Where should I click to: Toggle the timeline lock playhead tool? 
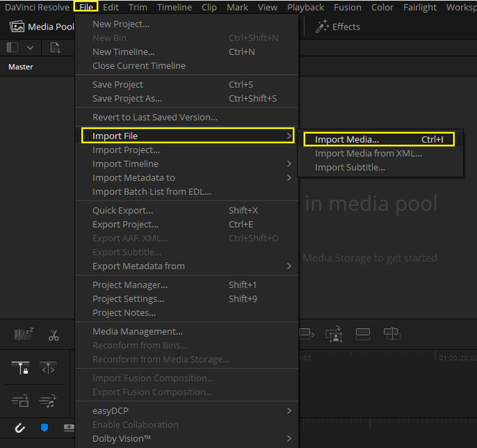[20, 368]
